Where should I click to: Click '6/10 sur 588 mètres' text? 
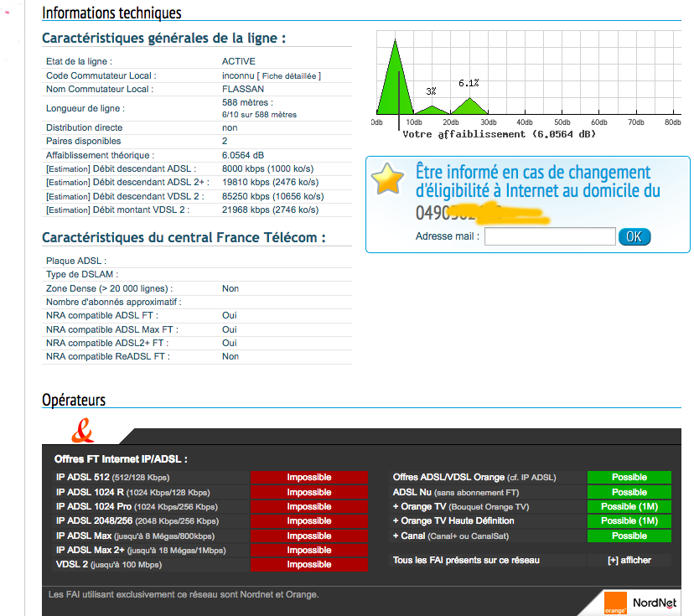point(259,115)
